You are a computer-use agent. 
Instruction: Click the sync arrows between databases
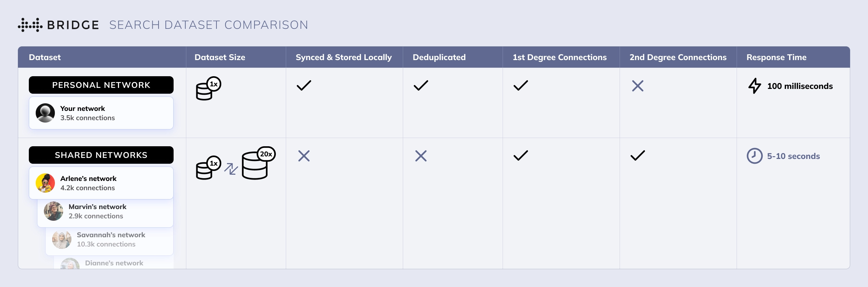231,169
